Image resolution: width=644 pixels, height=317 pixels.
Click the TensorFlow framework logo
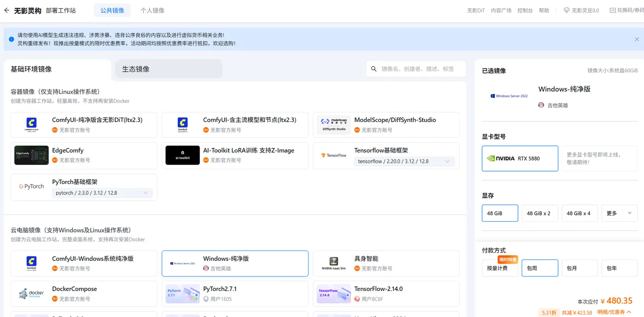tap(334, 156)
